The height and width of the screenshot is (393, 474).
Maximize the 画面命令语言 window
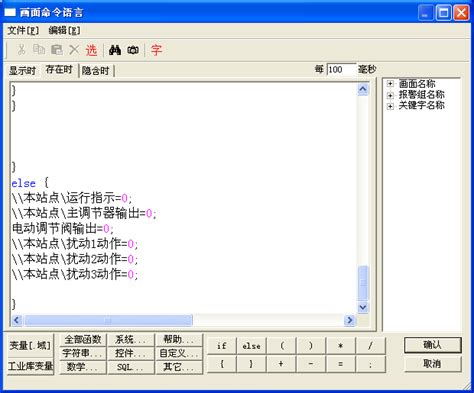[444, 13]
